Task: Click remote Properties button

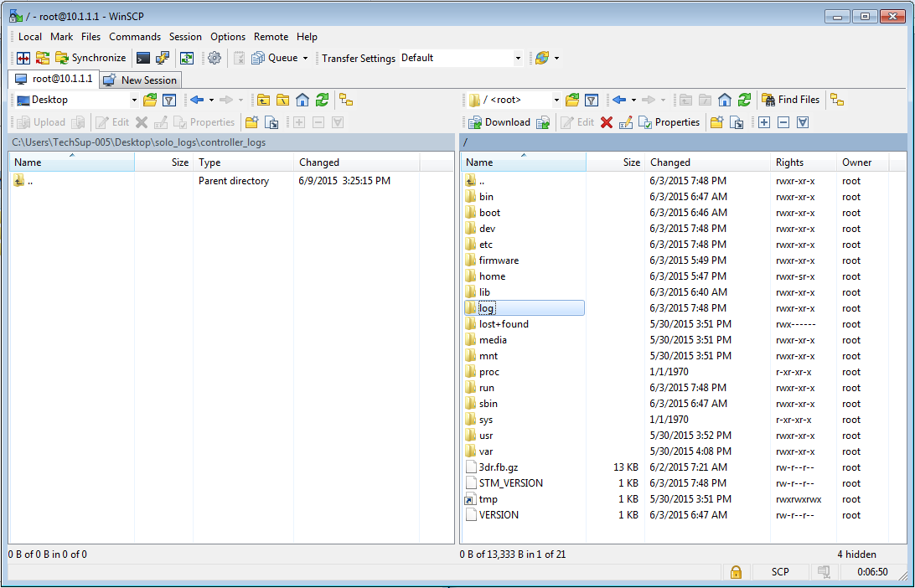Action: [x=669, y=122]
